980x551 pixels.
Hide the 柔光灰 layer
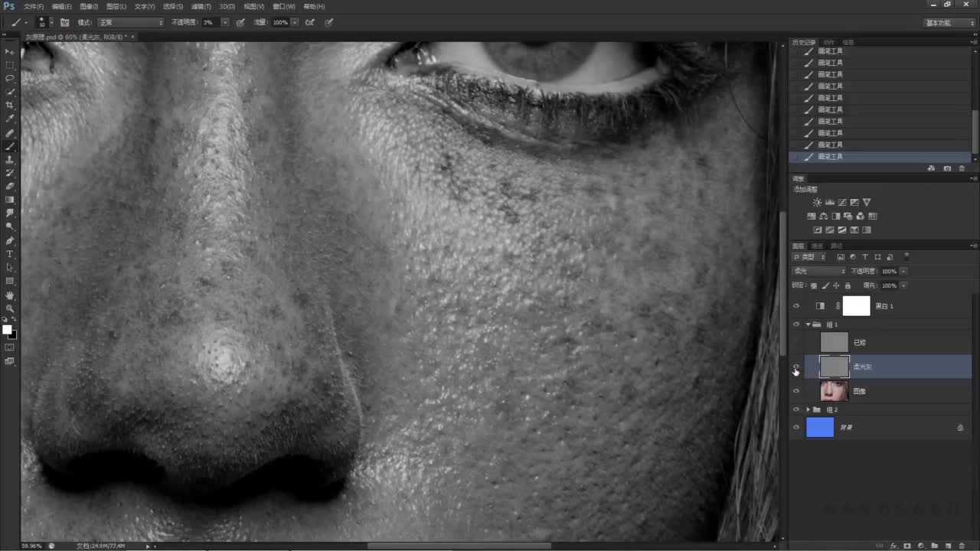click(x=796, y=367)
